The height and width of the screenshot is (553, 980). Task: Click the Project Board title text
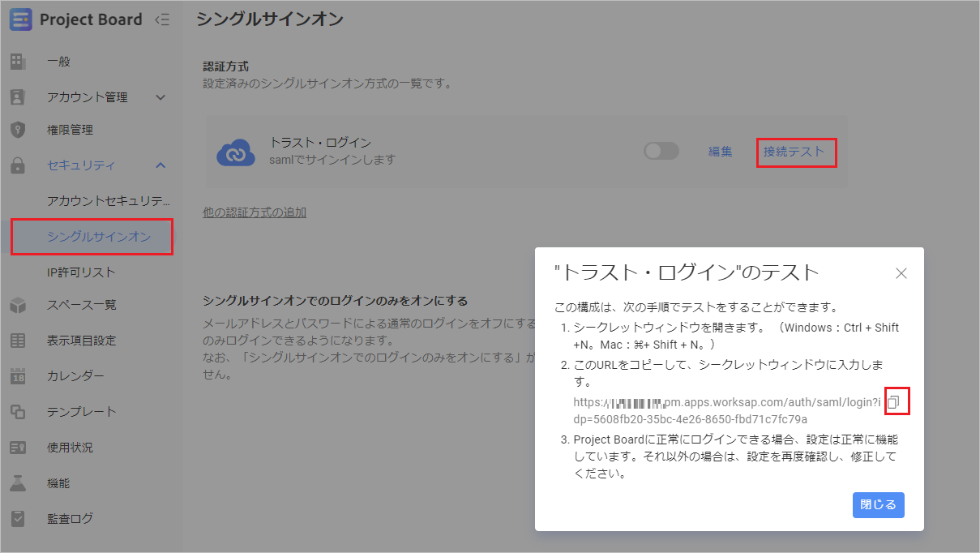tap(91, 19)
